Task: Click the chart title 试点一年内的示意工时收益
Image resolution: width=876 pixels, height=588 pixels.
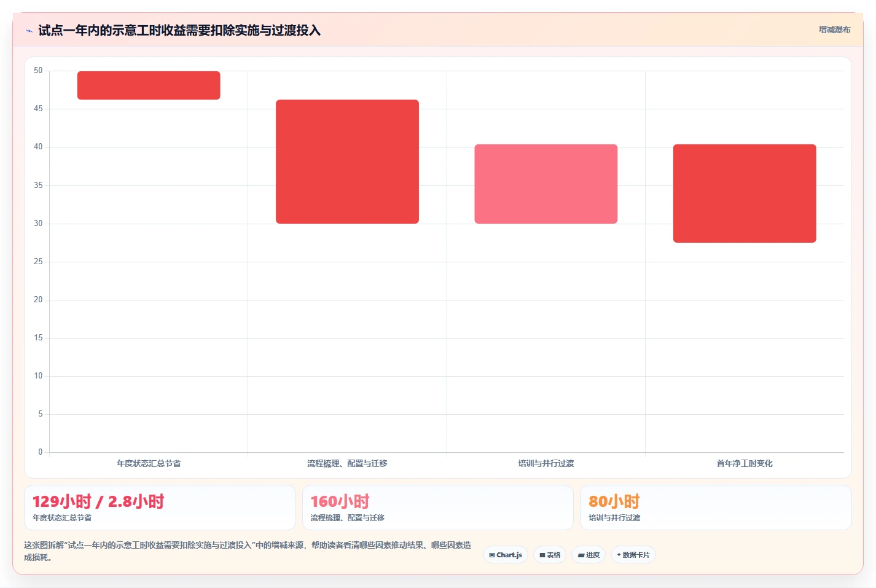Action: click(x=179, y=30)
